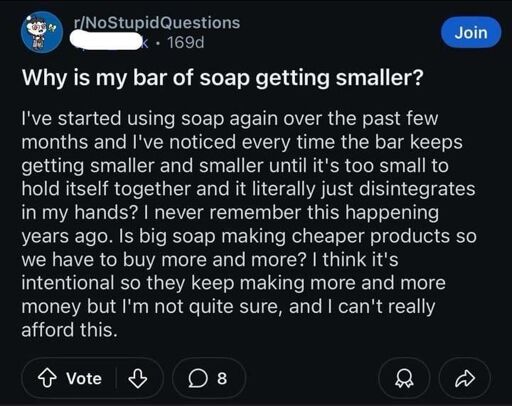Visit the r/NoStupidQuestions subreddit name link
The height and width of the screenshot is (406, 512).
tap(157, 23)
